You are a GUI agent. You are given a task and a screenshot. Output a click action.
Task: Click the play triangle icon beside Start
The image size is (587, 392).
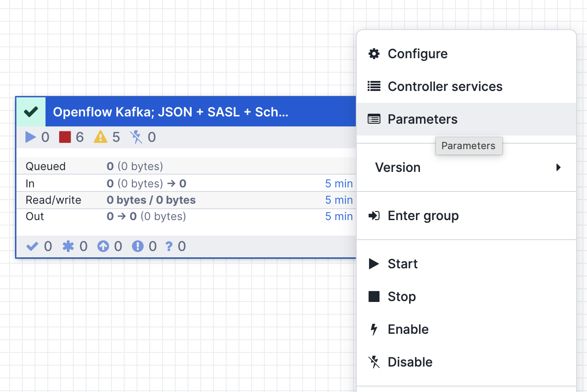click(374, 264)
